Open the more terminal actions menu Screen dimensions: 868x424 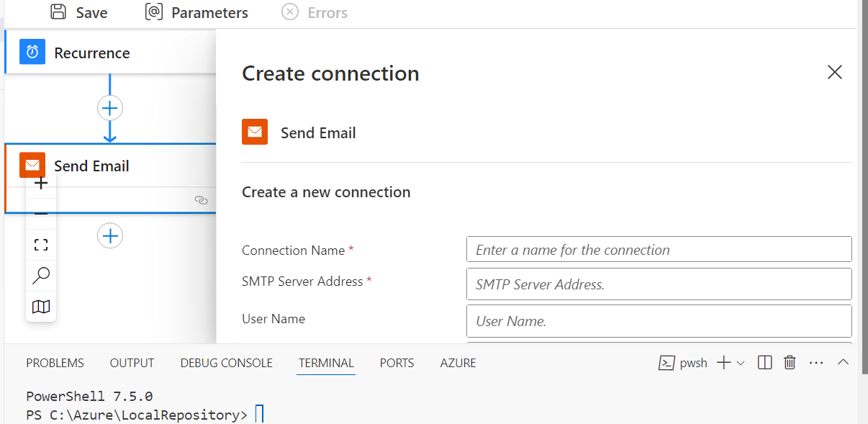click(816, 362)
